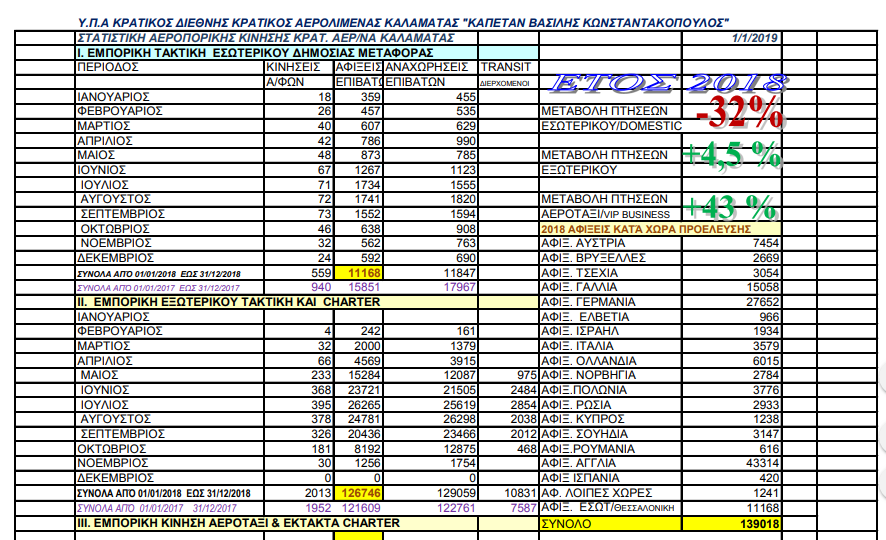Click the domestic September movements value 73
This screenshot has width=886, height=540.
(325, 214)
